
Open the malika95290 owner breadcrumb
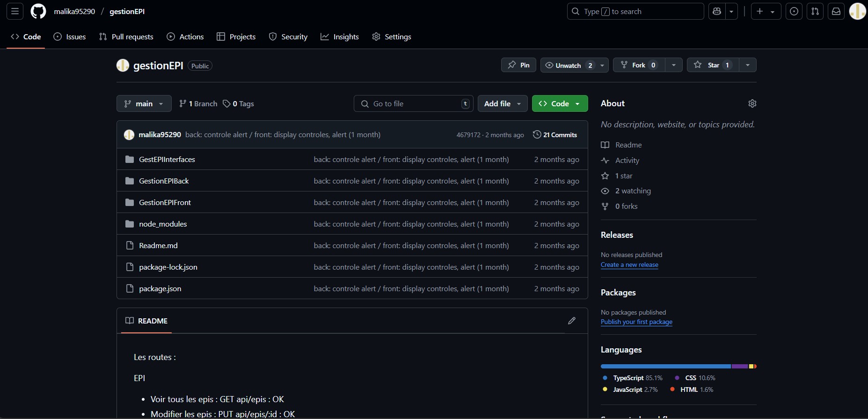coord(74,11)
